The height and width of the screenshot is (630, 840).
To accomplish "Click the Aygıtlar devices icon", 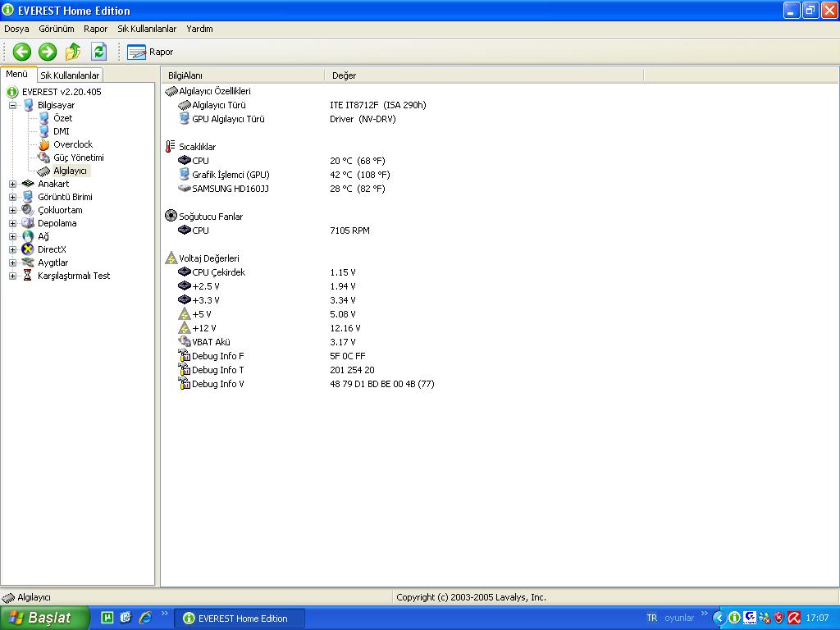I will coord(28,262).
